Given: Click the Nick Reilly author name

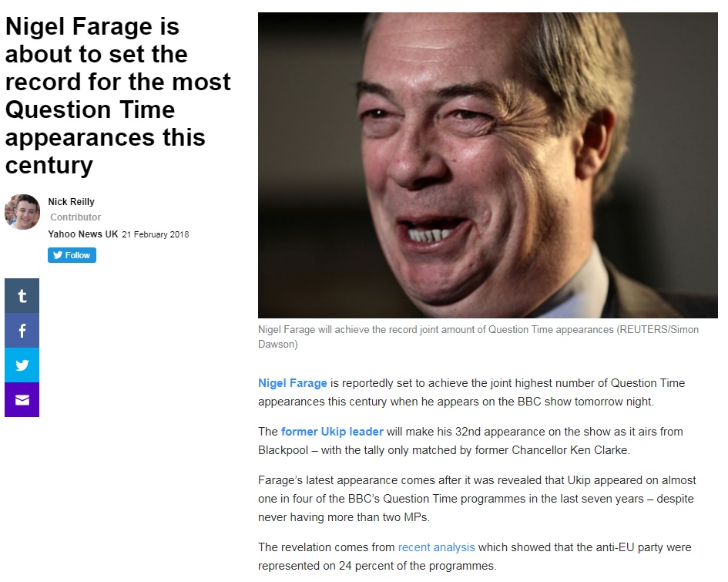Looking at the screenshot, I should 71,202.
